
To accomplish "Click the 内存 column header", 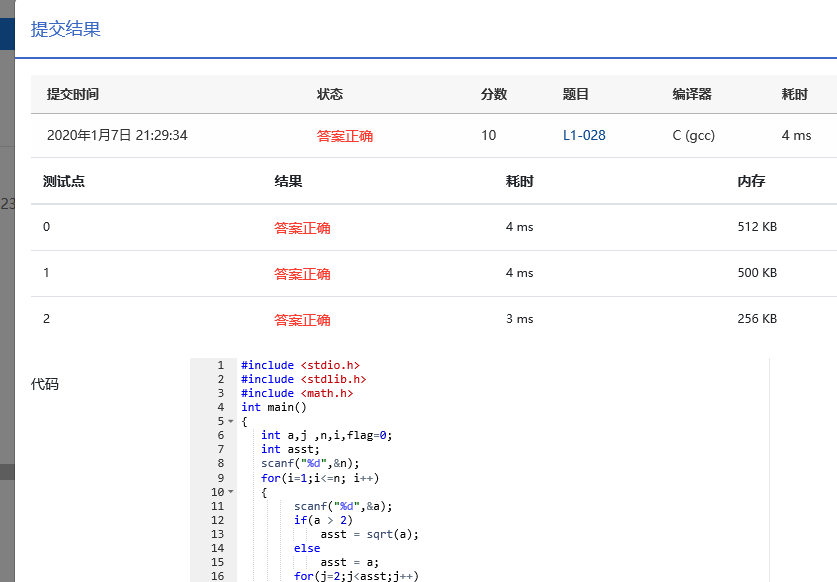I will tap(751, 182).
